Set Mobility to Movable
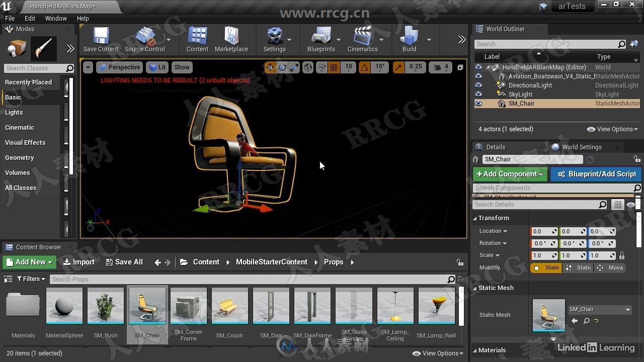Image resolution: width=644 pixels, height=362 pixels. [610, 267]
